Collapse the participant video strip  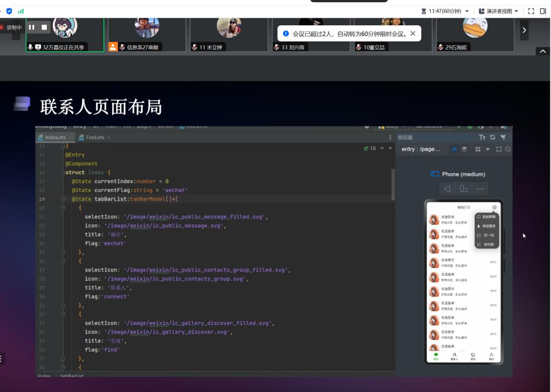click(542, 52)
